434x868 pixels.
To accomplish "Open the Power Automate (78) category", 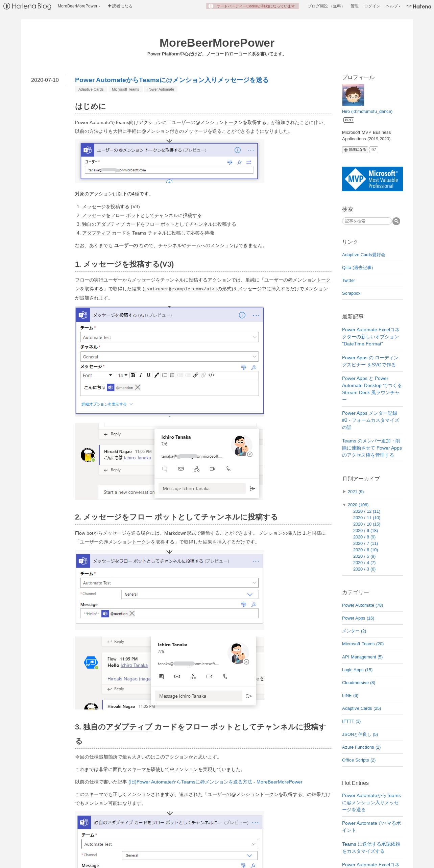I will tap(362, 605).
